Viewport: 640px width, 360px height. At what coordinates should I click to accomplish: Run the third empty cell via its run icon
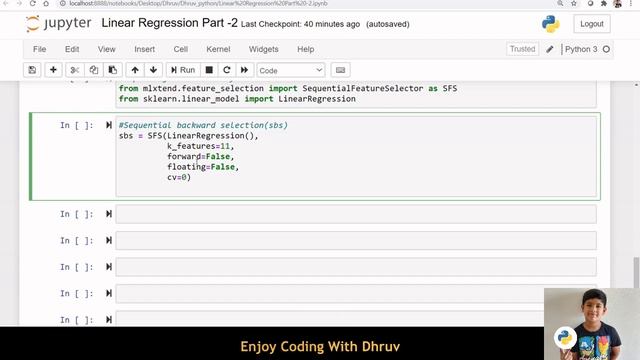tap(109, 267)
